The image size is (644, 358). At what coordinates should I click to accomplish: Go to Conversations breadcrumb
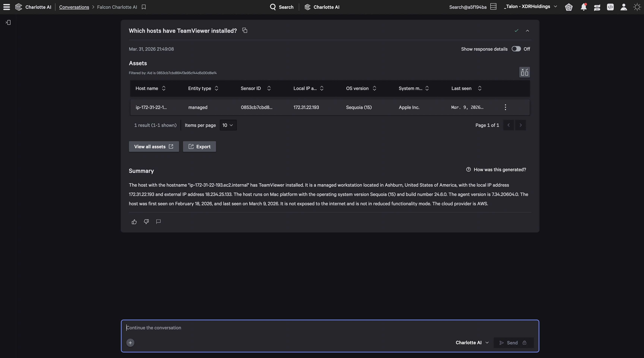coord(74,7)
